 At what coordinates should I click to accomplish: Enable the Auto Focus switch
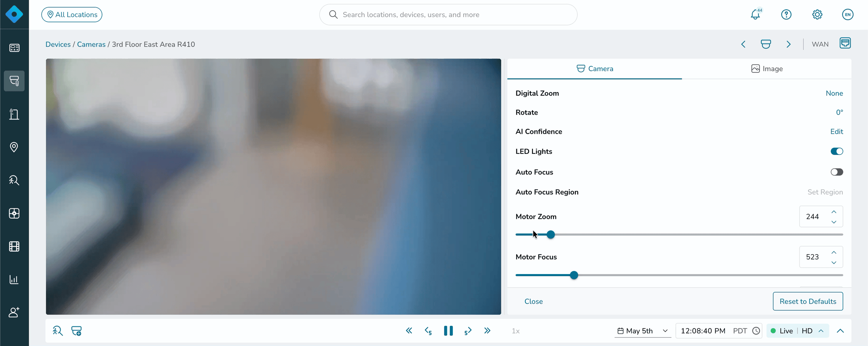coord(836,172)
